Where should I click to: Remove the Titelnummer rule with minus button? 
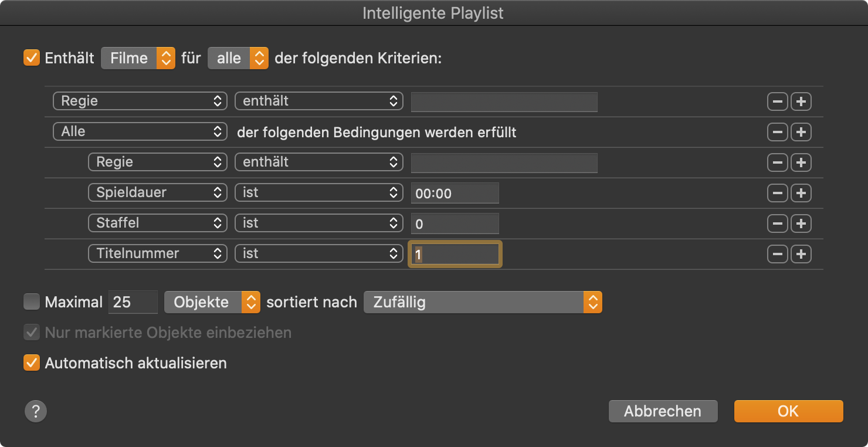pos(777,254)
